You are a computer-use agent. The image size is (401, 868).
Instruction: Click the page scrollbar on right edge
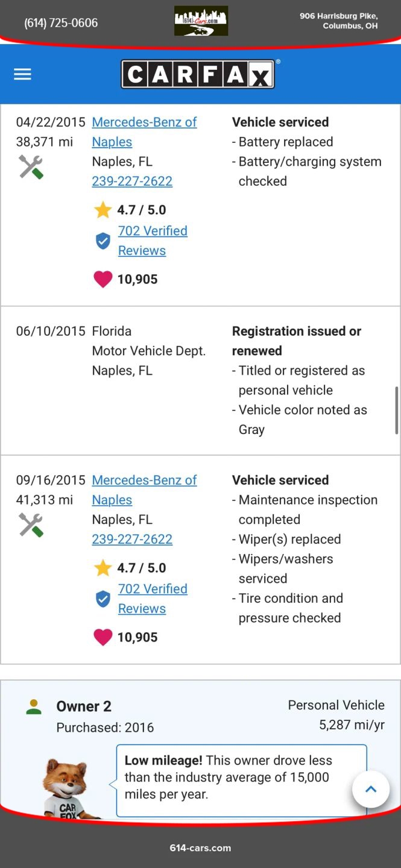(396, 410)
